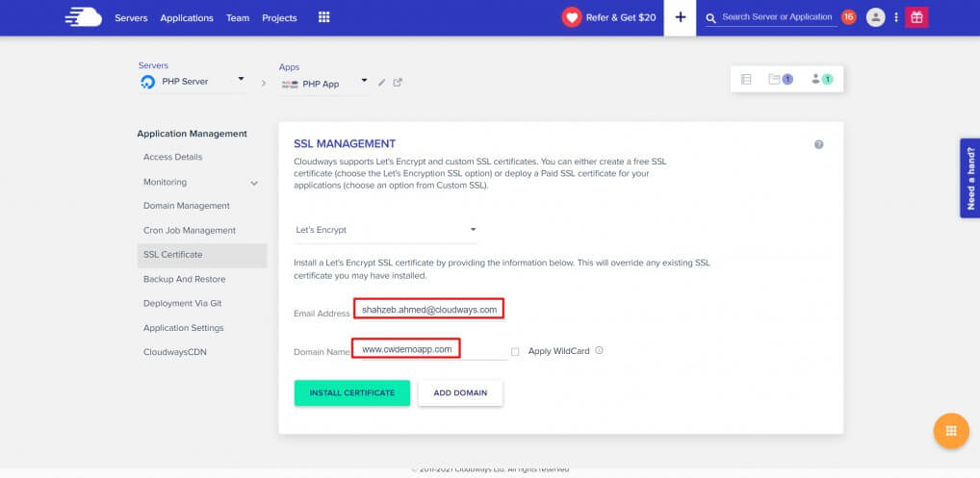Image resolution: width=980 pixels, height=478 pixels.
Task: Click the Monitoring sidebar label
Action: tap(165, 182)
